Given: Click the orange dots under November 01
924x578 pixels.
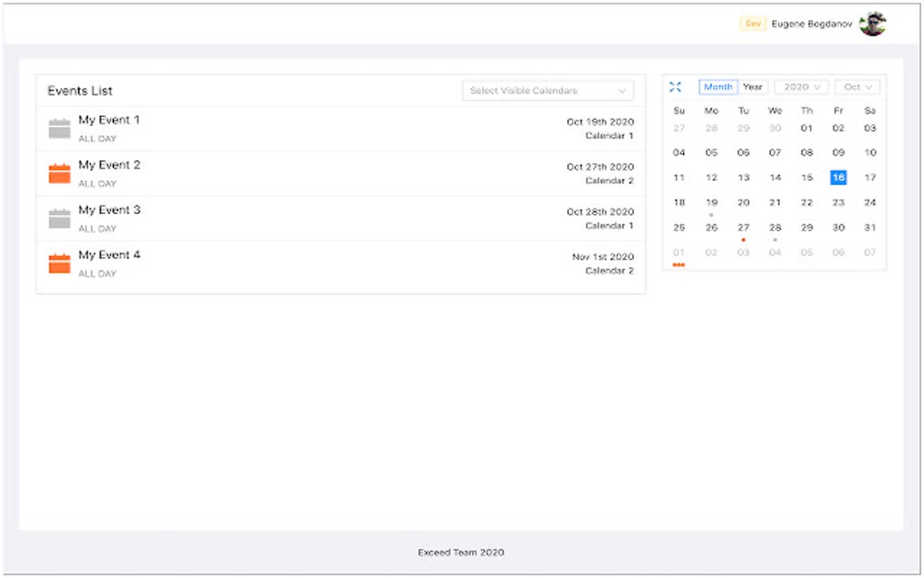Looking at the screenshot, I should coord(679,265).
